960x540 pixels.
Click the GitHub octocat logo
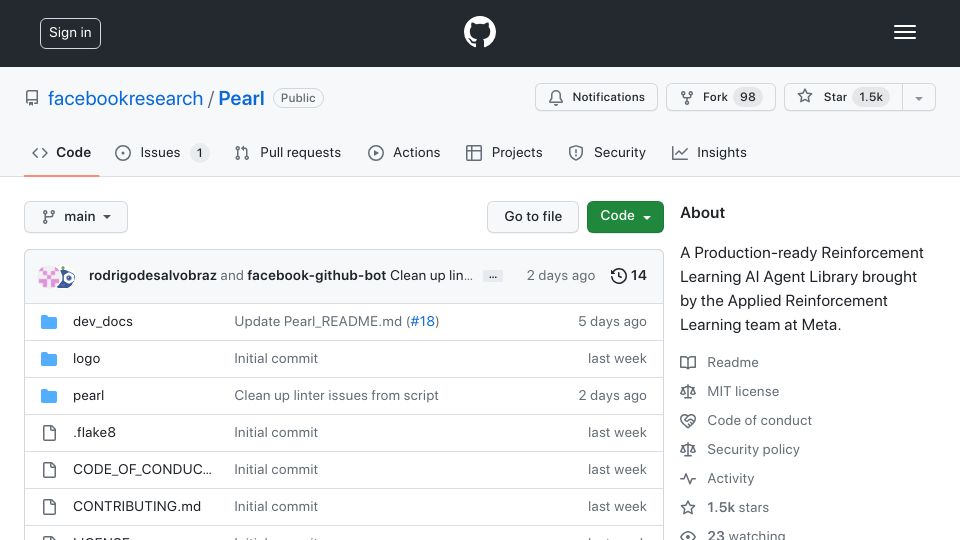(x=479, y=32)
